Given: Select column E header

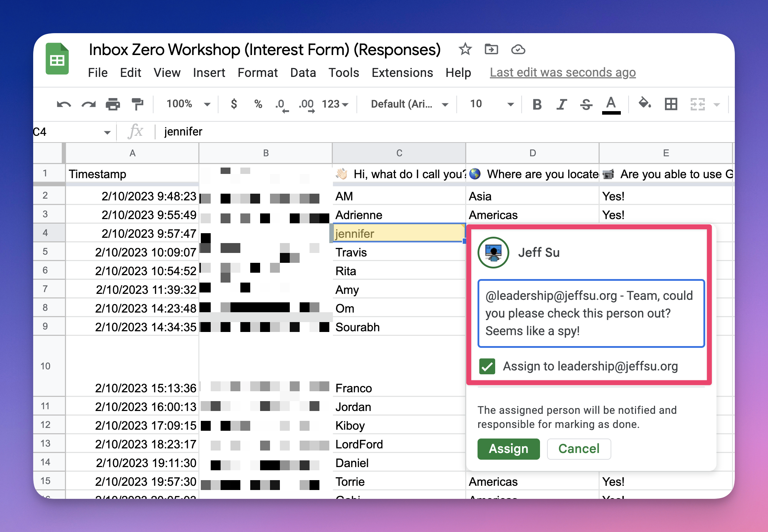Looking at the screenshot, I should (x=666, y=153).
